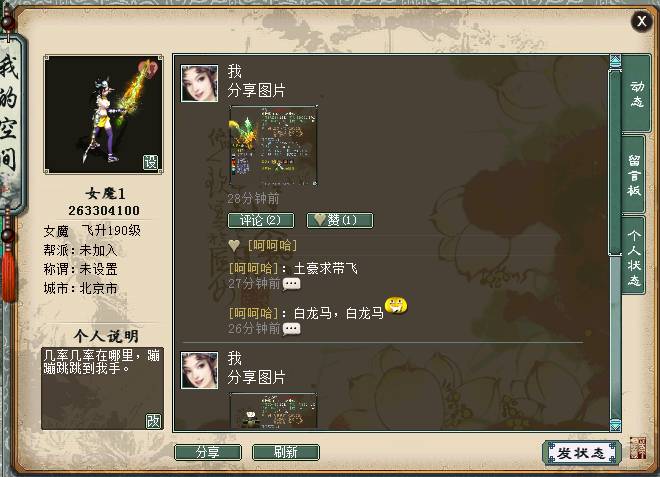660x477 pixels.
Task: Click the 改 edit icon in personal description
Action: [153, 421]
